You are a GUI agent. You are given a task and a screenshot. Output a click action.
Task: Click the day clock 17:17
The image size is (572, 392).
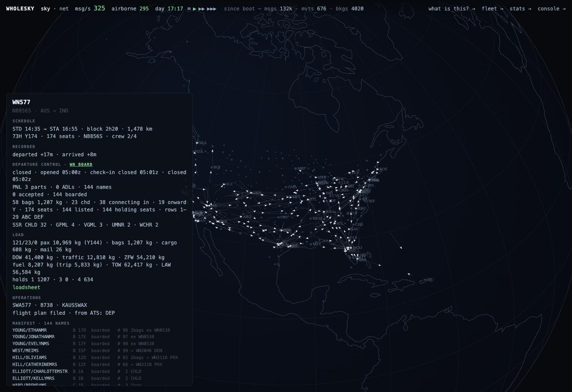click(175, 9)
